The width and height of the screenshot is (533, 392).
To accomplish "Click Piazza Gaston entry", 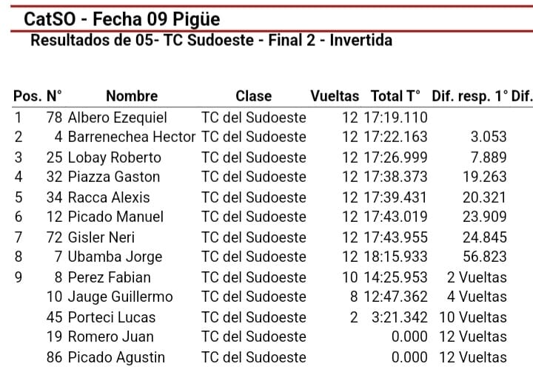I will pyautogui.click(x=114, y=177).
